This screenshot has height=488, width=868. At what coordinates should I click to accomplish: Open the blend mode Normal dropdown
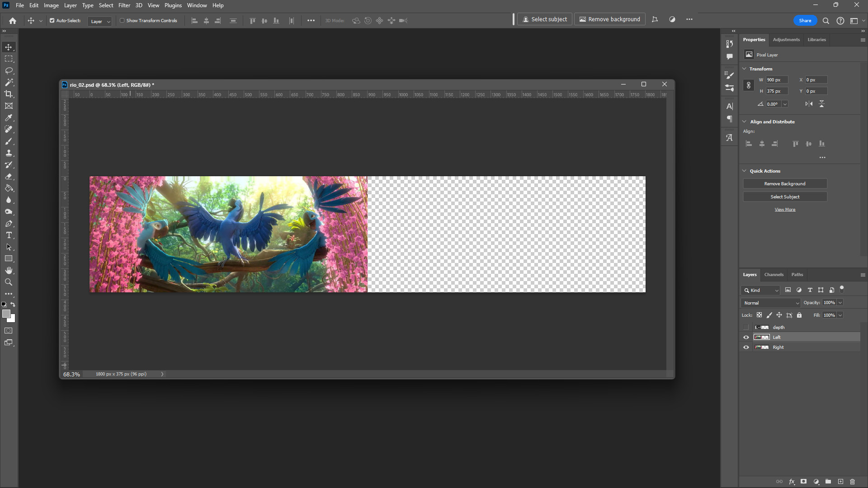coord(770,303)
